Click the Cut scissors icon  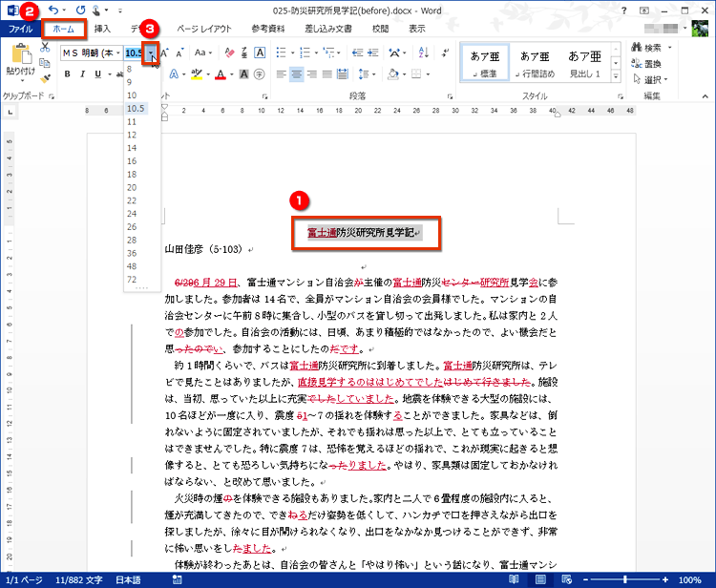[x=45, y=47]
